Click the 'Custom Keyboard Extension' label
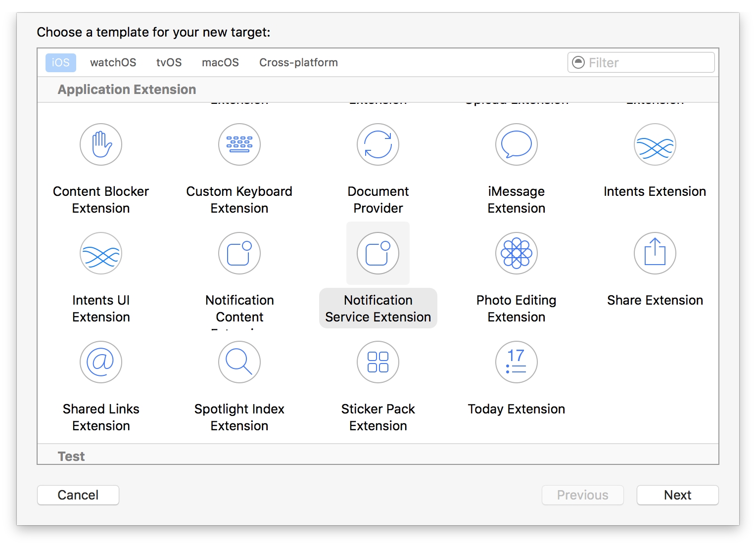Image resolution: width=756 pixels, height=546 pixels. [239, 200]
